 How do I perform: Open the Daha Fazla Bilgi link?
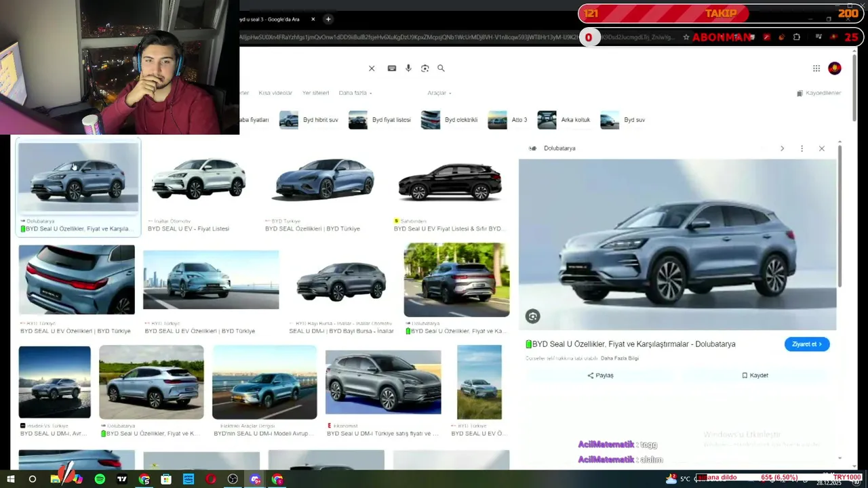pos(620,359)
